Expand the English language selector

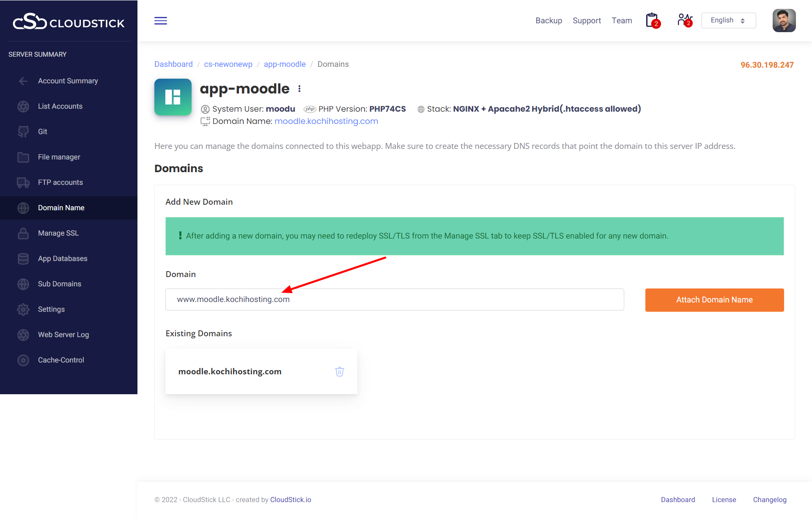tap(728, 20)
